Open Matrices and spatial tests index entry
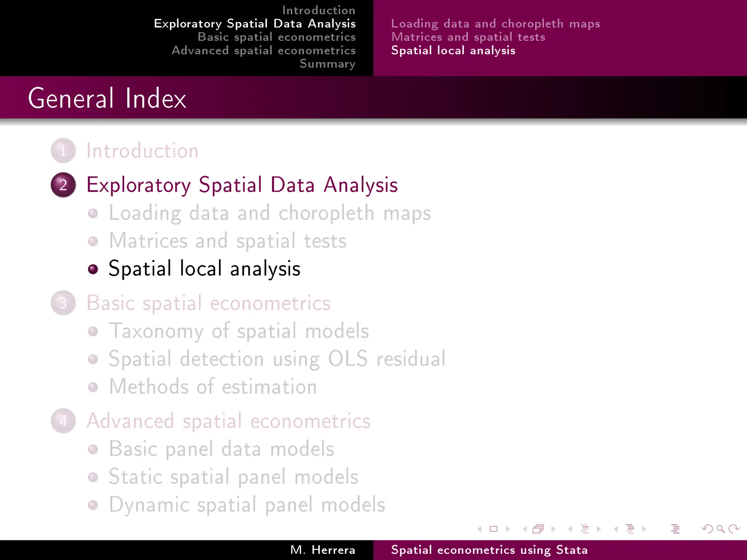Screen dimensions: 747x560 pyautogui.click(x=228, y=241)
